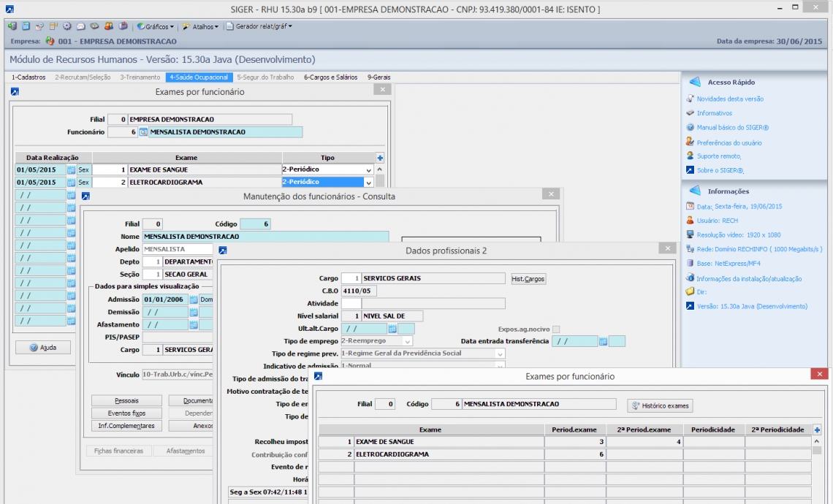Click calendar icon for ELETROCARDIOGRAMA date
833x504 pixels.
71,182
